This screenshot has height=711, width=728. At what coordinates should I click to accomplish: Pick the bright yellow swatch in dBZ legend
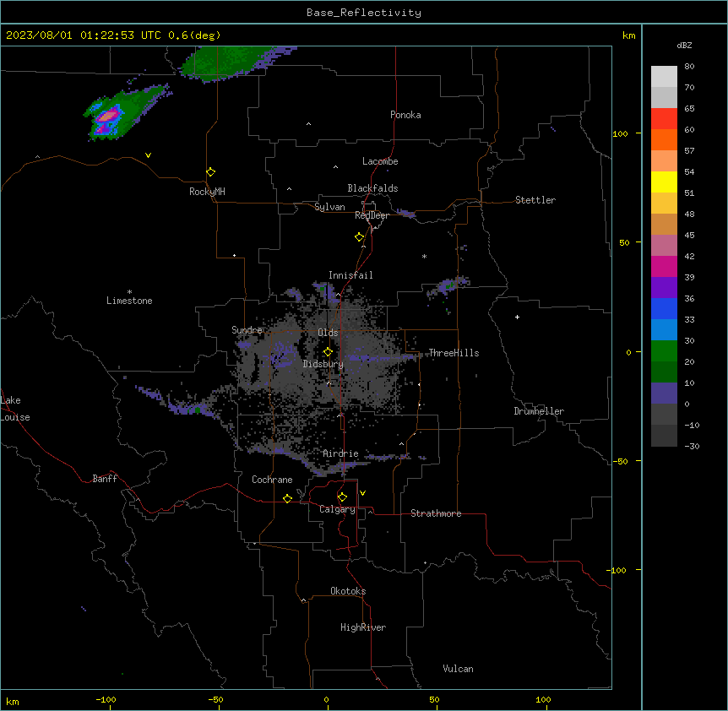tap(664, 182)
